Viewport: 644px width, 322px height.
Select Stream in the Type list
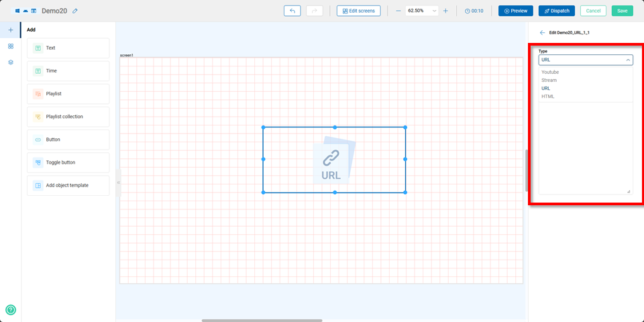click(549, 80)
